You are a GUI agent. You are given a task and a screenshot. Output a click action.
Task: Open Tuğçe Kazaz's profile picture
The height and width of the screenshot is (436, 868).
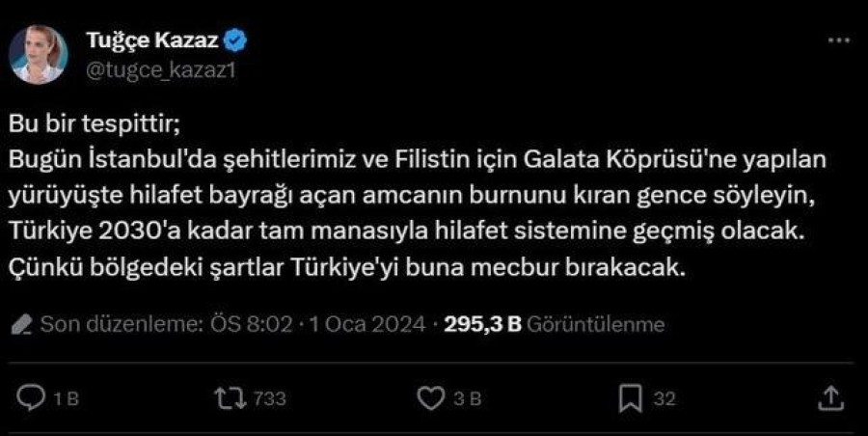40,54
